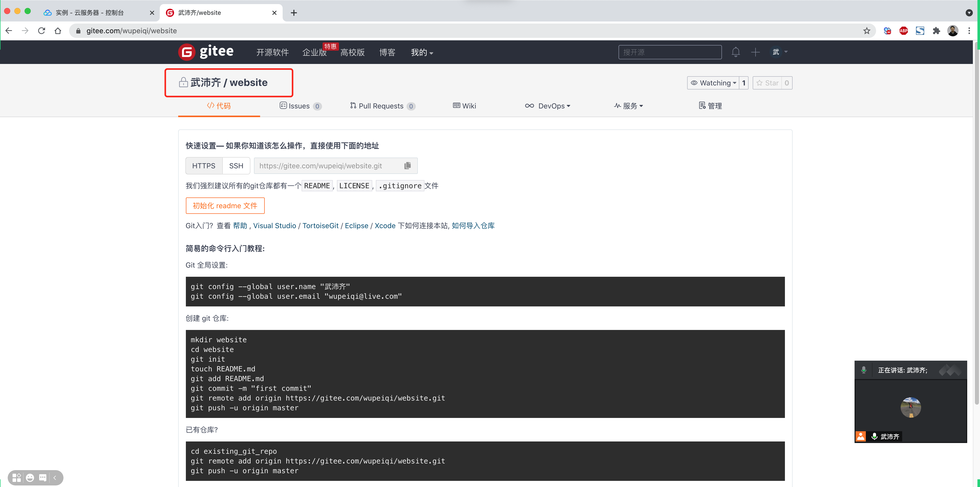This screenshot has height=487, width=980.
Task: Open the Chrome three-dot menu
Action: point(969,31)
